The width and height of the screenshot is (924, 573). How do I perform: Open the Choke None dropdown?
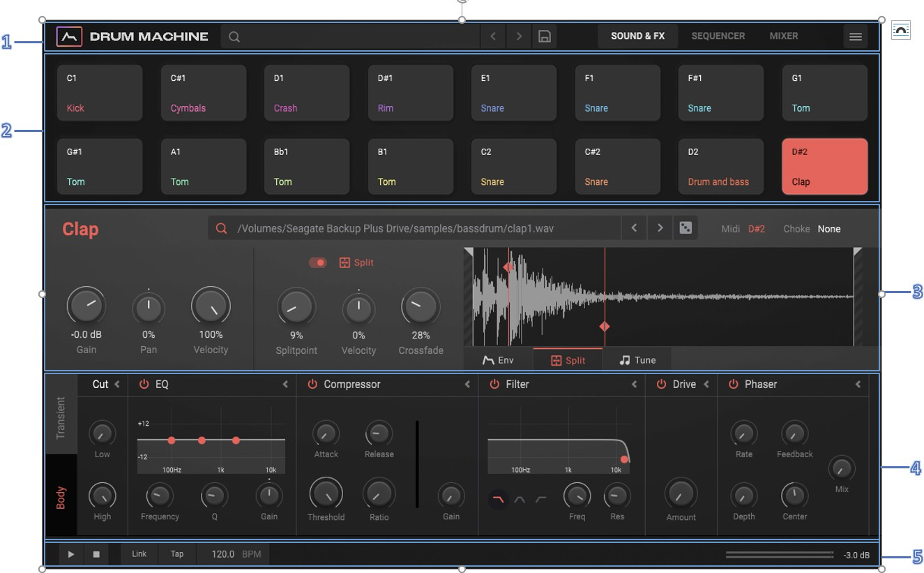(x=829, y=229)
